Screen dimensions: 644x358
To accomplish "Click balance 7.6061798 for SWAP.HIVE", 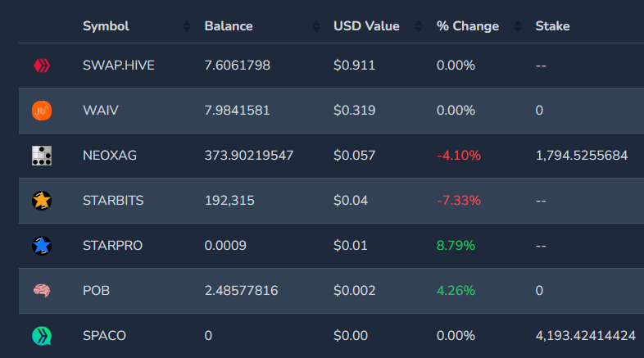I will tap(238, 66).
